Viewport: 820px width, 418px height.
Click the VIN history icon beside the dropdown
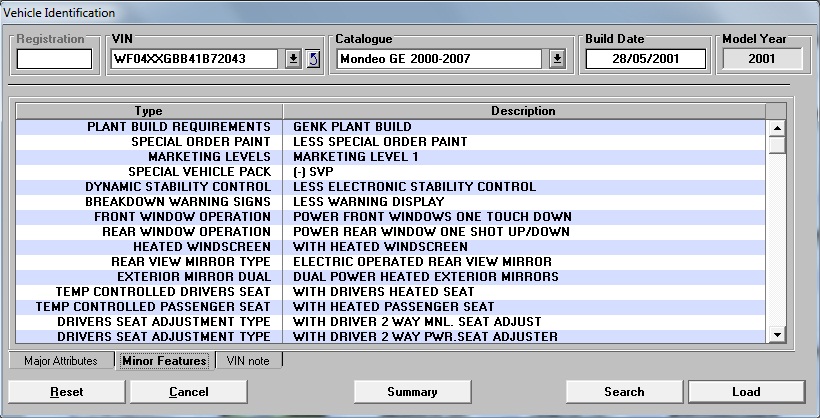click(x=312, y=59)
